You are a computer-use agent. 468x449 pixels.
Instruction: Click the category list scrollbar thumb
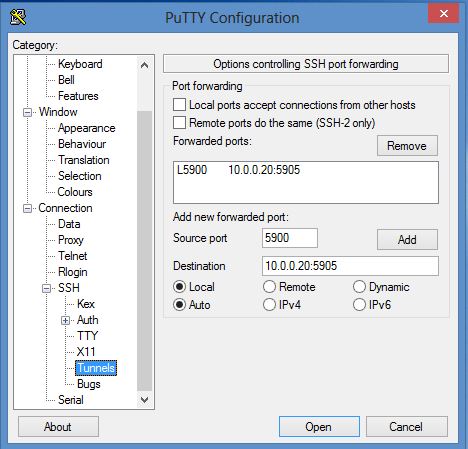coord(144,251)
